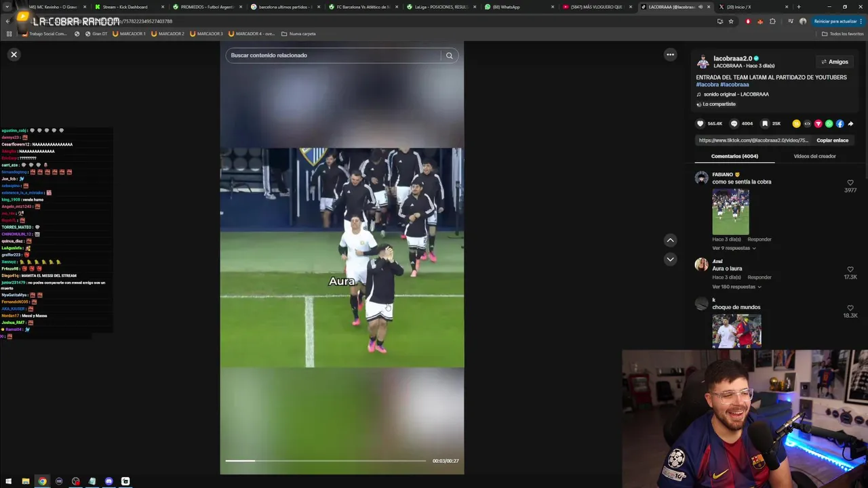Viewport: 868px width, 488px height.
Task: Like FABIANO's comment
Action: (850, 183)
